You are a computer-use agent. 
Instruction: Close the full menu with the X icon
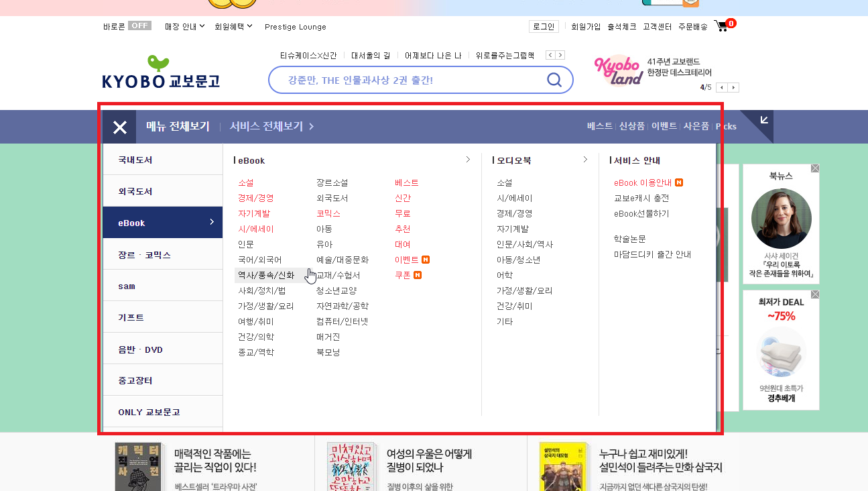point(120,127)
